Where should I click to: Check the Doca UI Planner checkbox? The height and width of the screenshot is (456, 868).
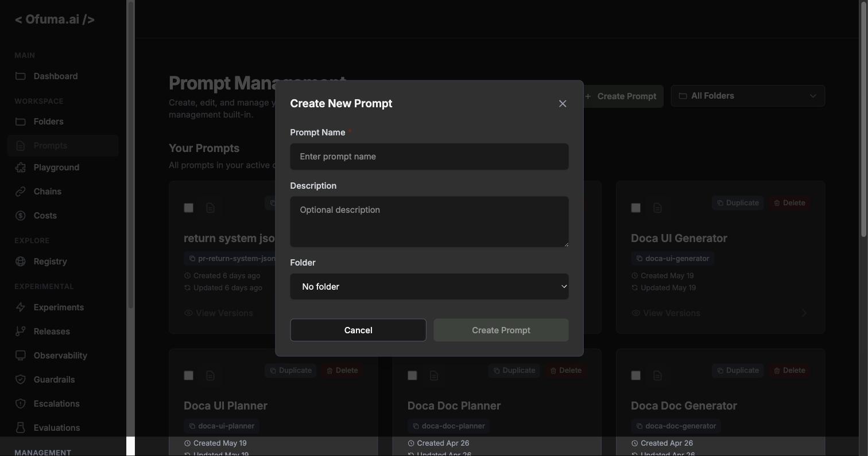tap(188, 375)
